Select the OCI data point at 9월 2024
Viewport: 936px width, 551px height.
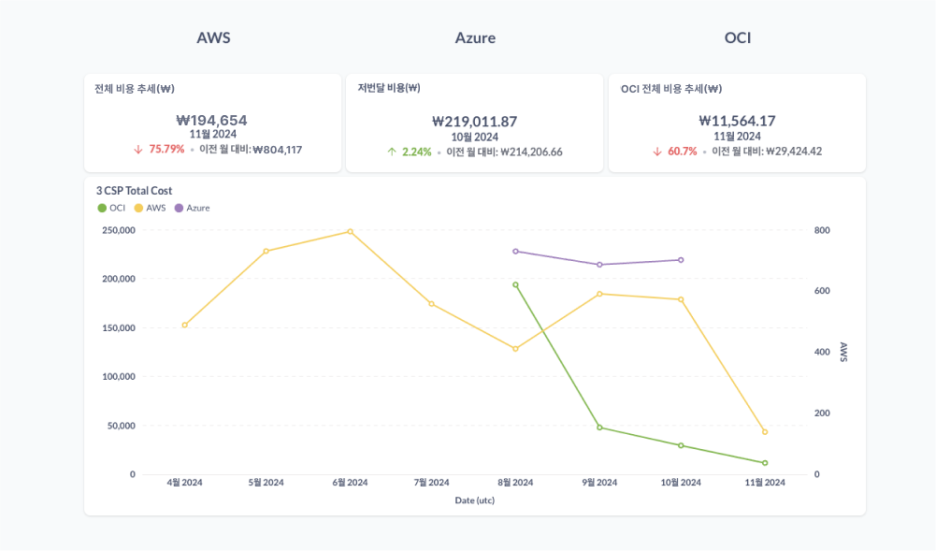tap(600, 428)
